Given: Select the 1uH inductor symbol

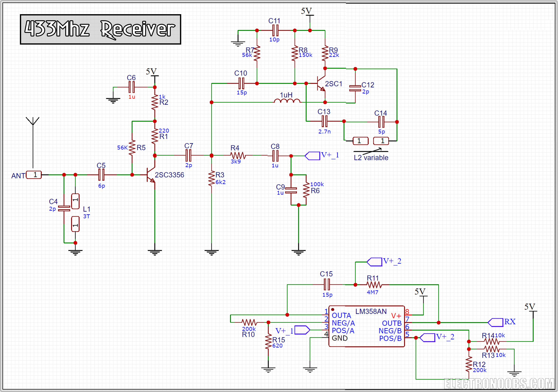Looking at the screenshot, I should (x=287, y=101).
